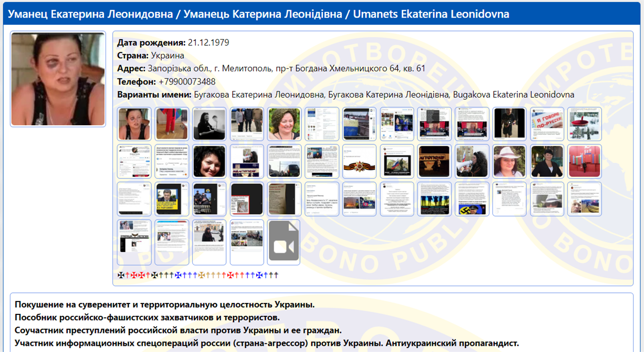
Task: Open woman in black jacket thumbnail
Action: [x=547, y=161]
